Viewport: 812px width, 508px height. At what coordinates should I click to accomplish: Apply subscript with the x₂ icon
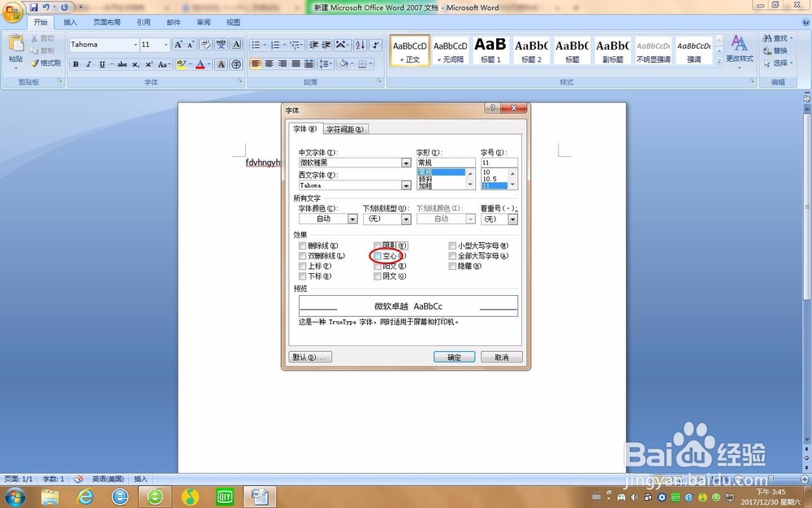point(135,64)
